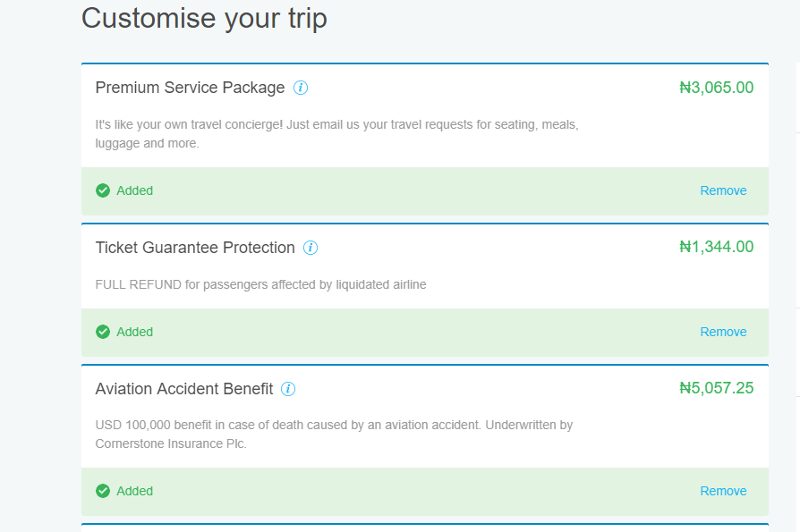Open info icon beside Aviation Accident Benefit
This screenshot has width=800, height=532.
point(288,389)
